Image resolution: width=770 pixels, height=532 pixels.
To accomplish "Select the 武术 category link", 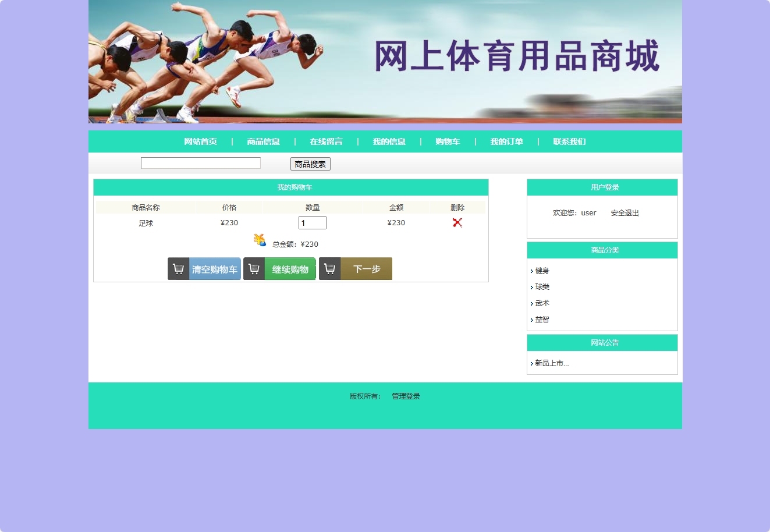I will click(542, 303).
